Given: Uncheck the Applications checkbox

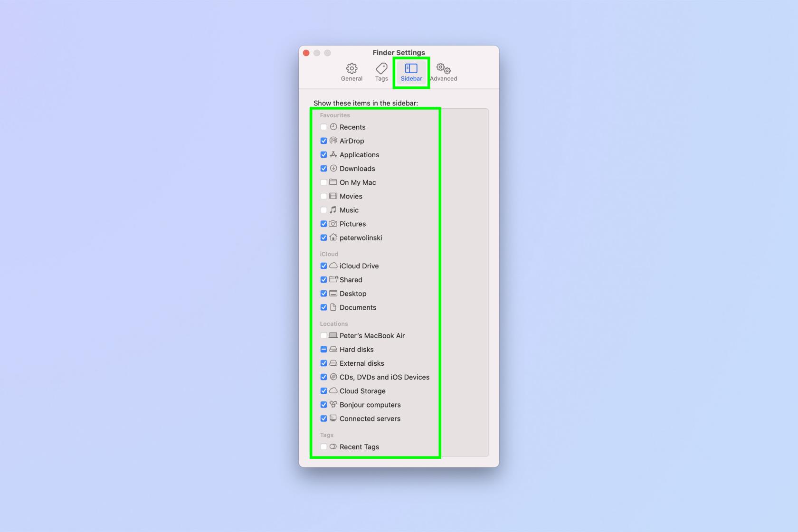Looking at the screenshot, I should pos(323,154).
